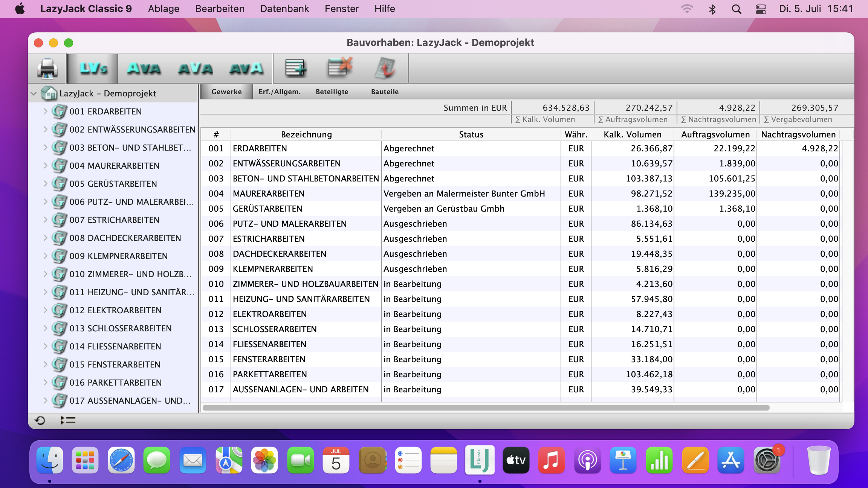Switch to the Bauteile tab
The image size is (868, 488).
tap(385, 92)
